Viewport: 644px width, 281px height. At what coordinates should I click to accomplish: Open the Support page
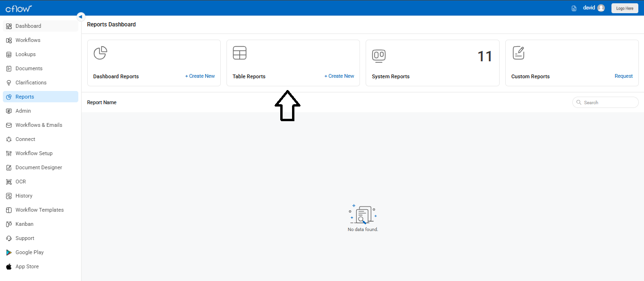click(x=41, y=238)
